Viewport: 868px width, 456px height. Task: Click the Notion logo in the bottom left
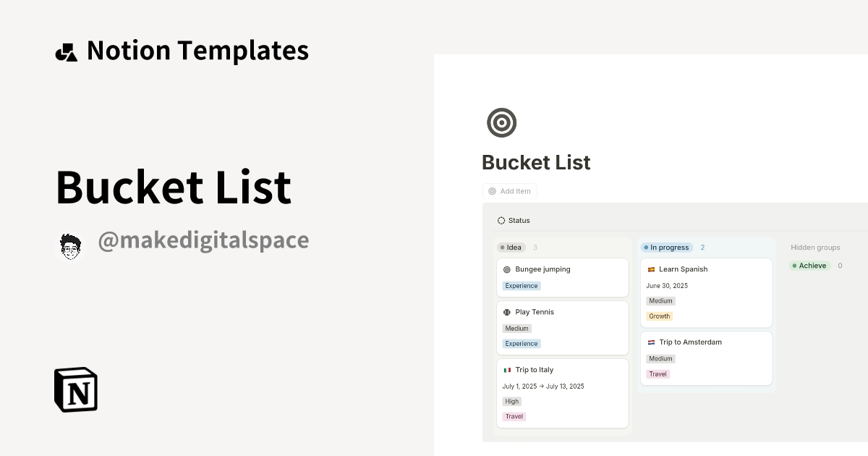pos(75,390)
